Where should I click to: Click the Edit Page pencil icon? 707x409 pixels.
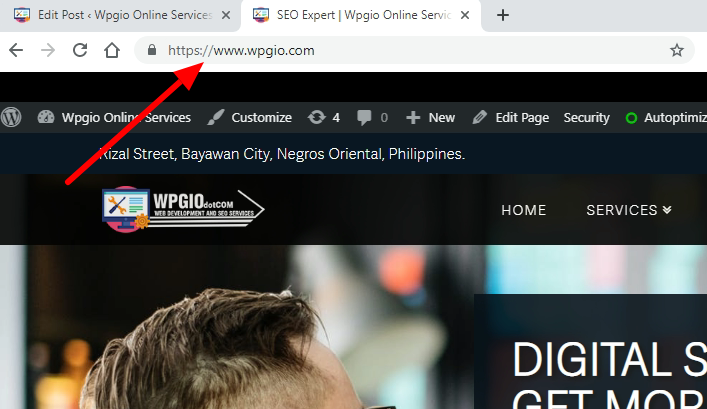pos(480,118)
